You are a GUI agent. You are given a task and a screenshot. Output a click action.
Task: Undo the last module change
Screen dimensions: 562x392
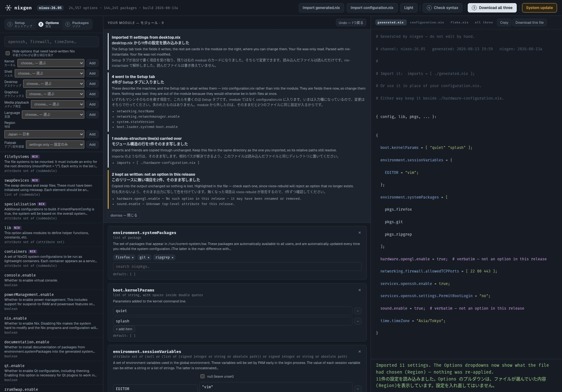click(351, 23)
